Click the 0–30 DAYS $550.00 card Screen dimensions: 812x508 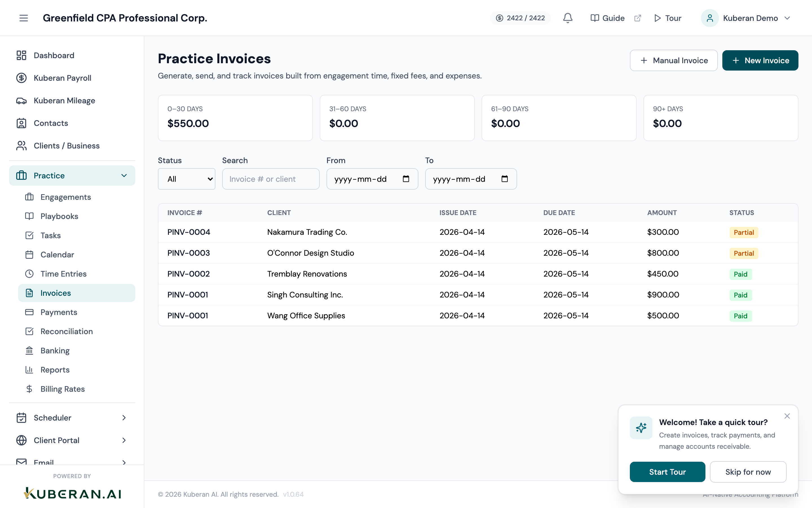point(235,118)
